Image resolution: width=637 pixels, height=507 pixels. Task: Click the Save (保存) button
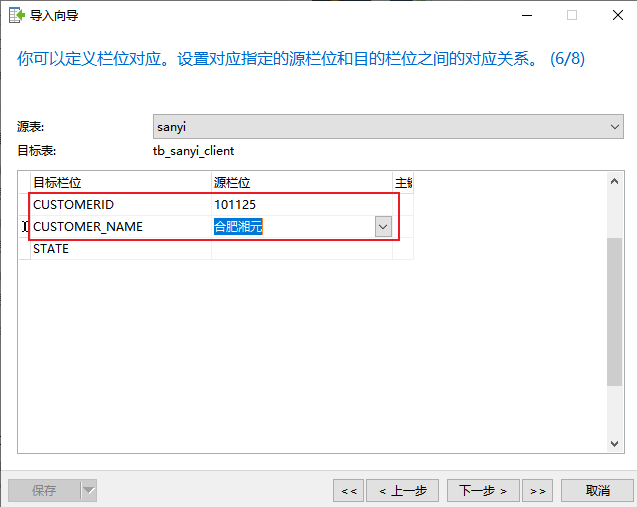(44, 491)
